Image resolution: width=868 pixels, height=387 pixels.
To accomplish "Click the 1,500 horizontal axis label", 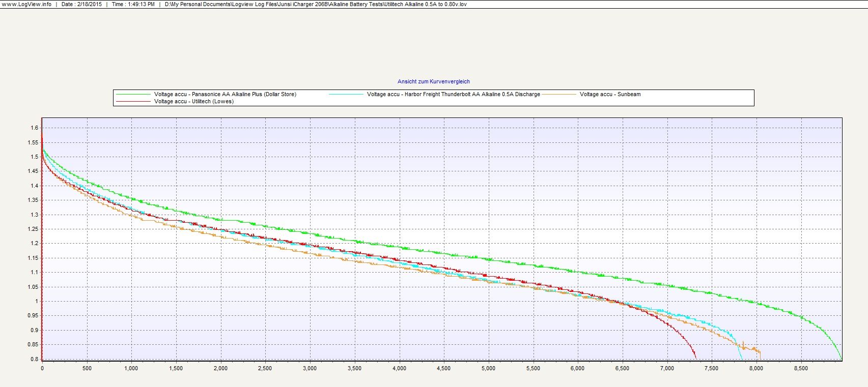I will click(176, 368).
